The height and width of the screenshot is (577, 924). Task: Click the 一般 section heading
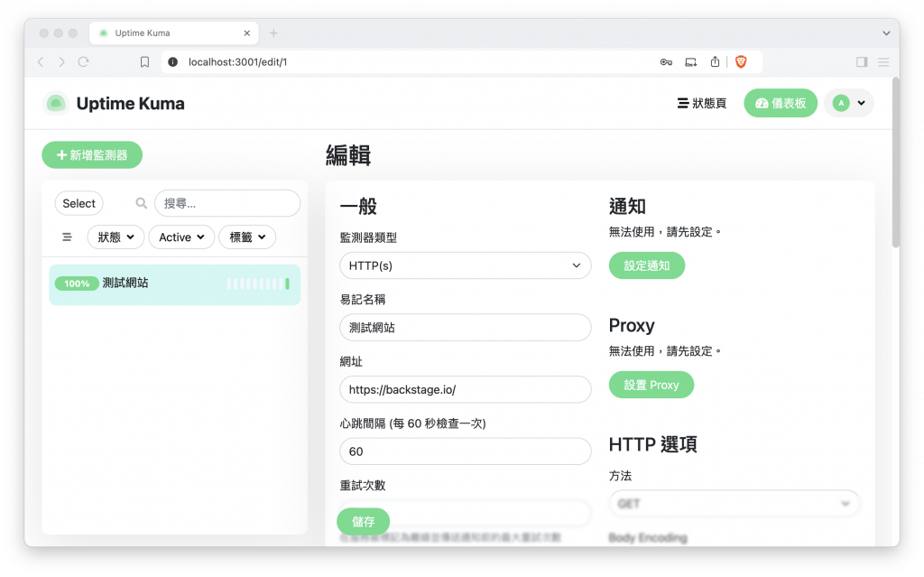click(x=358, y=207)
